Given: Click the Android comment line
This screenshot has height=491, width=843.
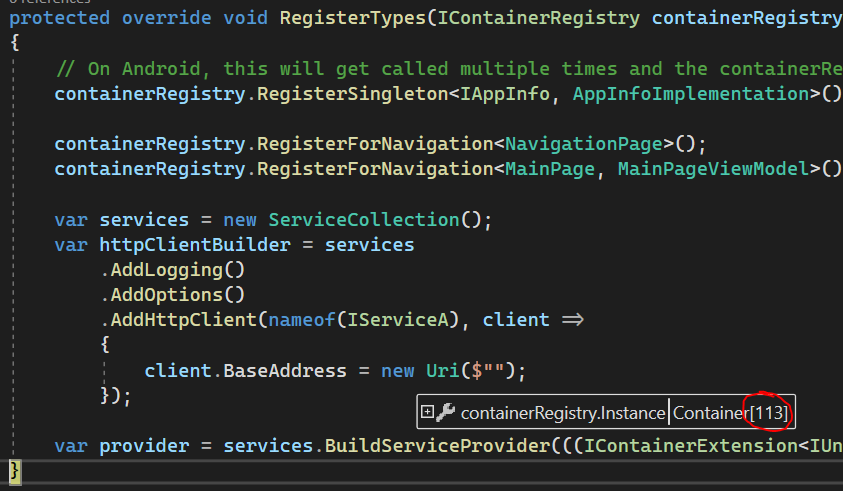Looking at the screenshot, I should [449, 69].
